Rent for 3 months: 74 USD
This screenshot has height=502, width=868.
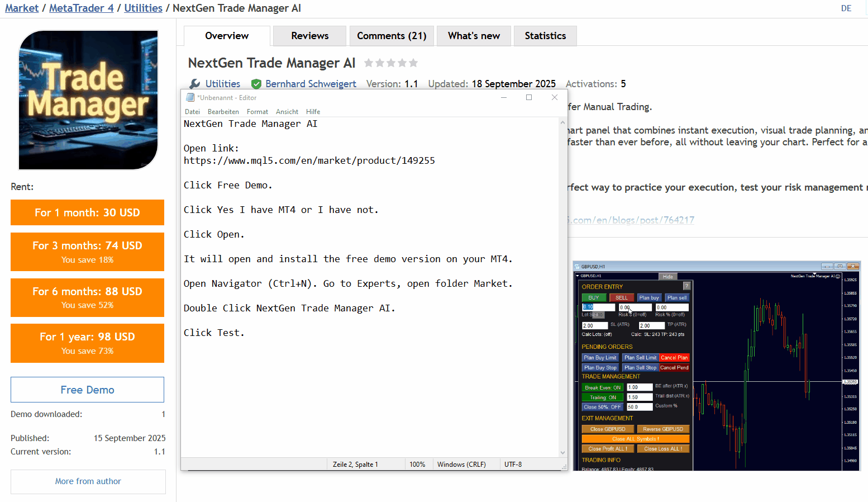coord(87,252)
